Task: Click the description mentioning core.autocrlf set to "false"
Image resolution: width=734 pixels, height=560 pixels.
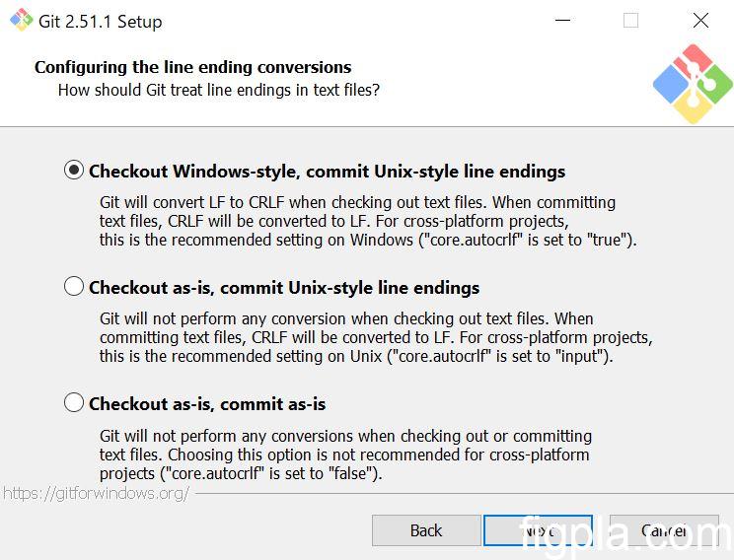Action: (x=345, y=455)
